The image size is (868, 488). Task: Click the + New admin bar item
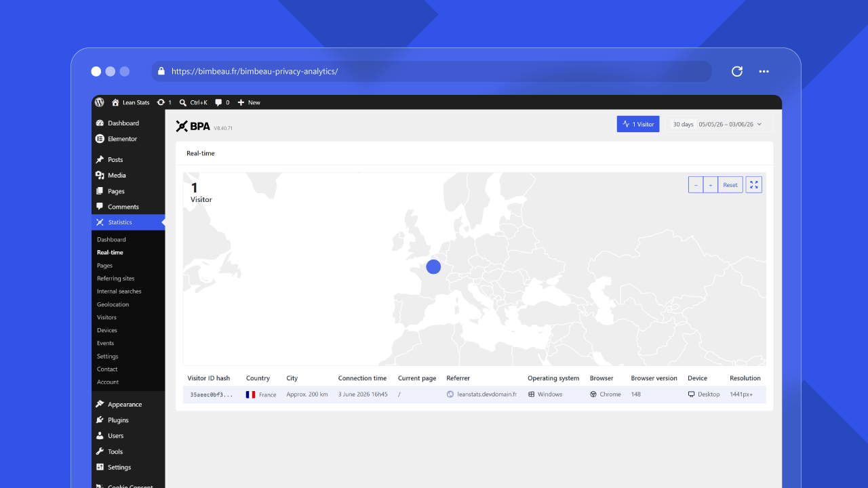point(249,102)
